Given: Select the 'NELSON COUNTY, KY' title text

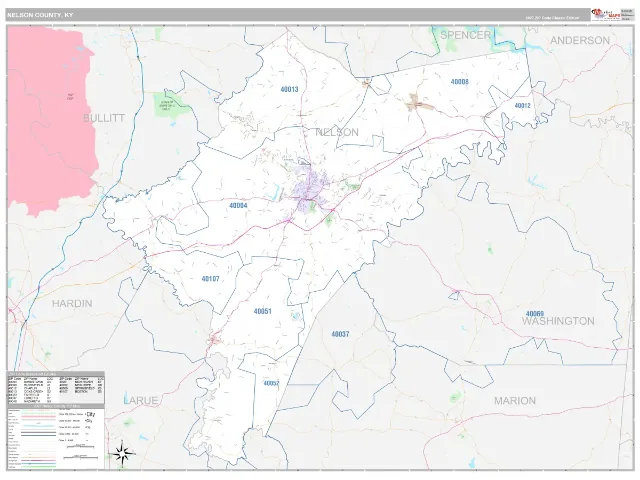Looking at the screenshot, I should (x=40, y=15).
